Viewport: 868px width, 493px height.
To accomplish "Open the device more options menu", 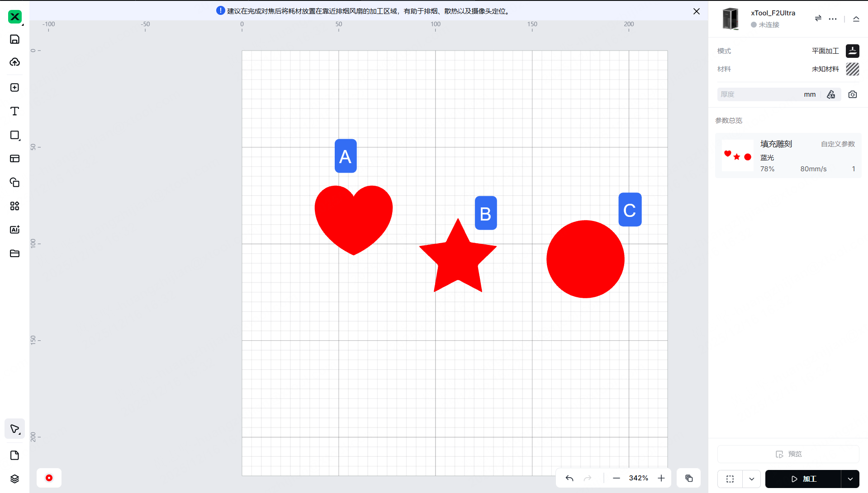I will (833, 19).
